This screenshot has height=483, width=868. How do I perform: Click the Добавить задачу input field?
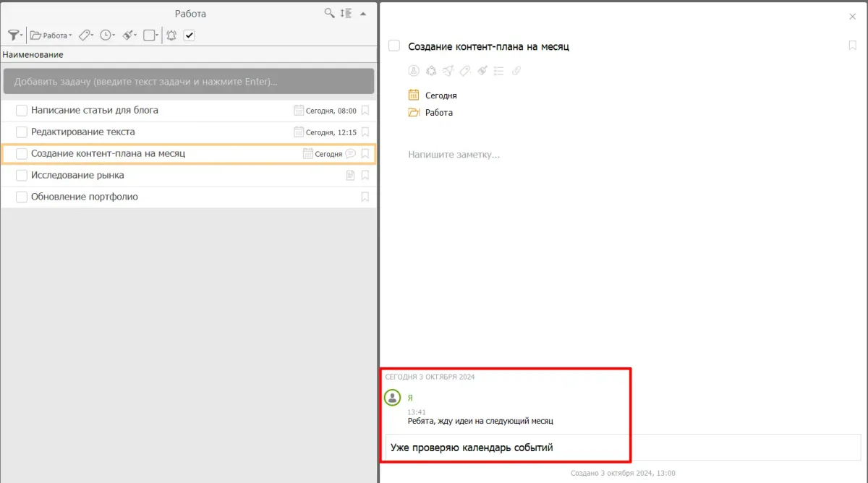click(188, 82)
